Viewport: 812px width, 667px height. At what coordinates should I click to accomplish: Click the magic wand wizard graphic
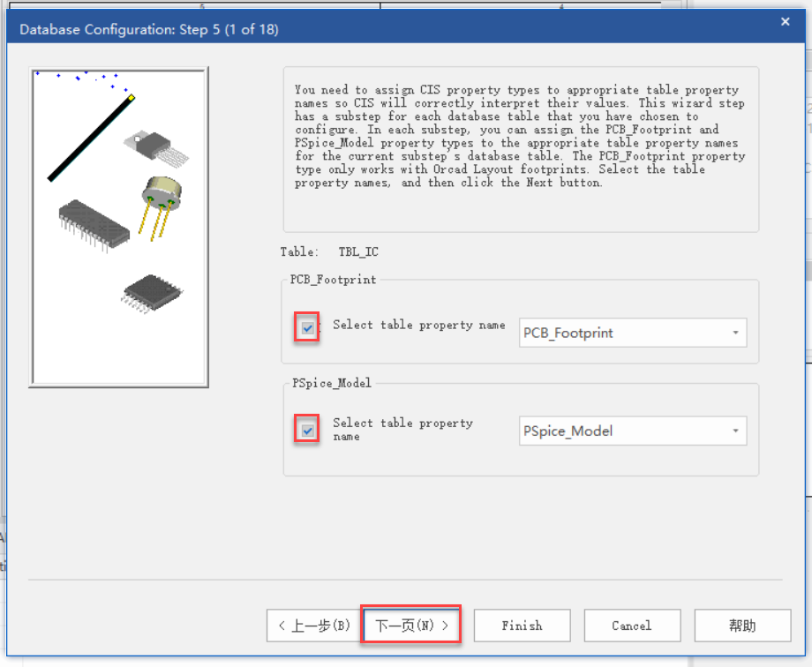click(x=88, y=137)
